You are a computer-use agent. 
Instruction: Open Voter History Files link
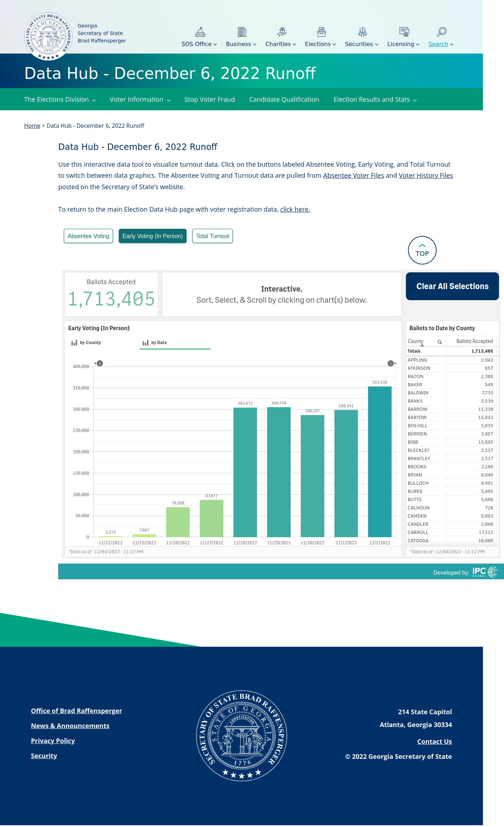(426, 176)
